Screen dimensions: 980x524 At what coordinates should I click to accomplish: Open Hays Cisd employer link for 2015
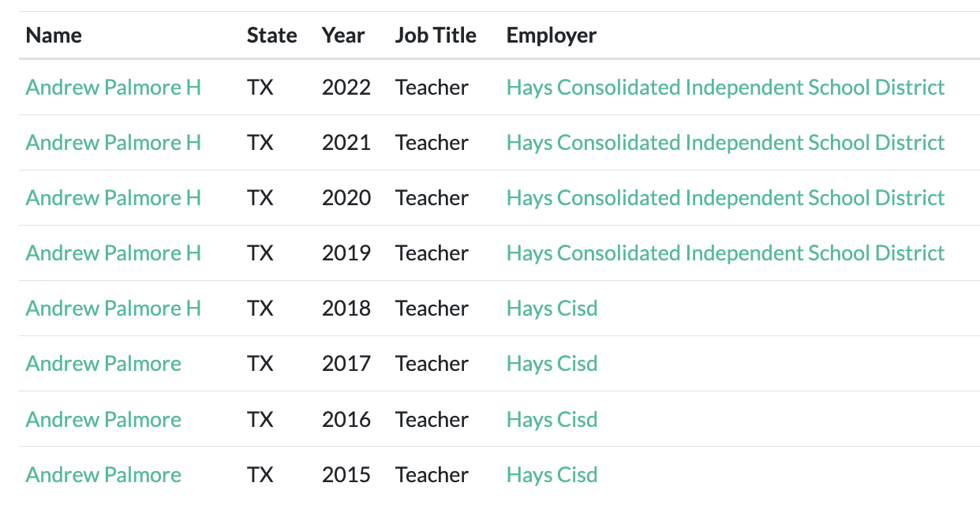point(552,475)
